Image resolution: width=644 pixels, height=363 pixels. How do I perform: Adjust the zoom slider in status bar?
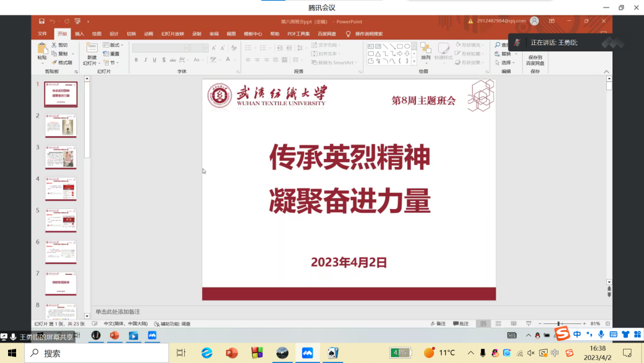(x=559, y=324)
